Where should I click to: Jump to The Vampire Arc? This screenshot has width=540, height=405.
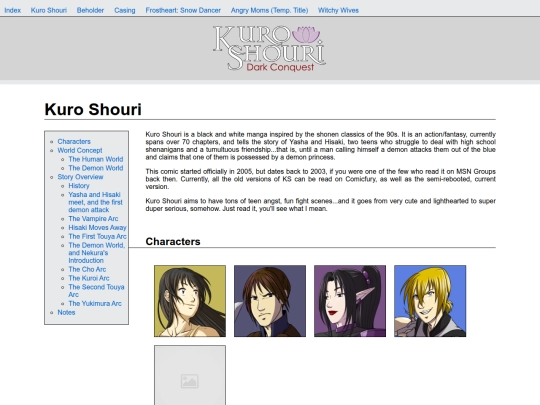tap(93, 219)
